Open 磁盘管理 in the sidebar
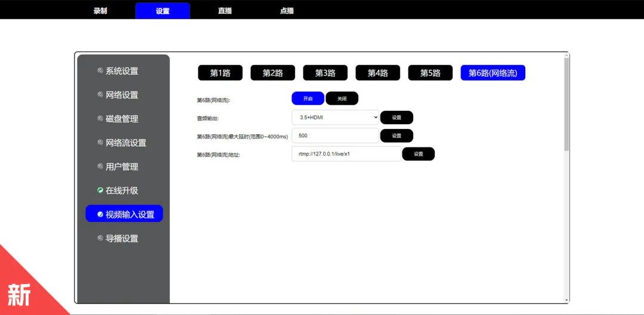This screenshot has width=644, height=315. click(x=122, y=119)
